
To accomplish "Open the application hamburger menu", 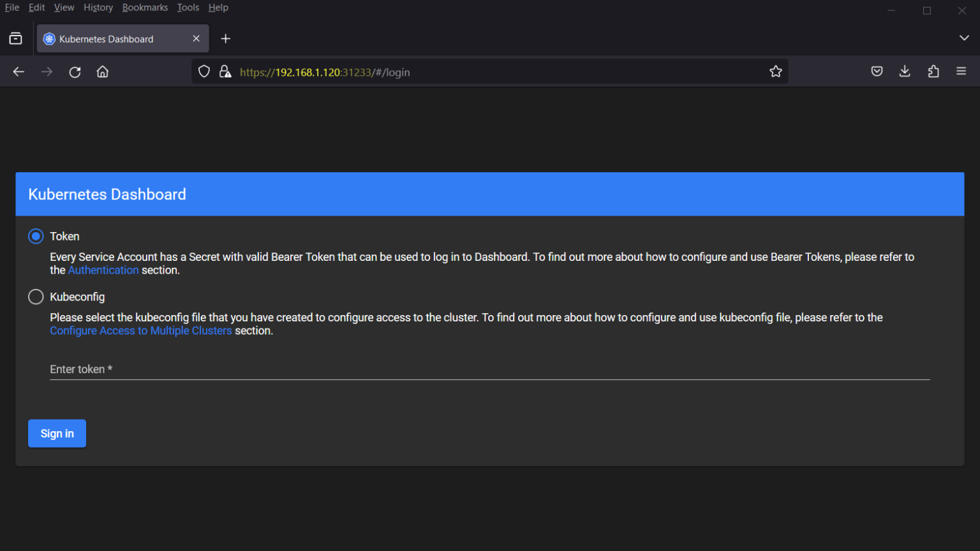I will [x=961, y=71].
